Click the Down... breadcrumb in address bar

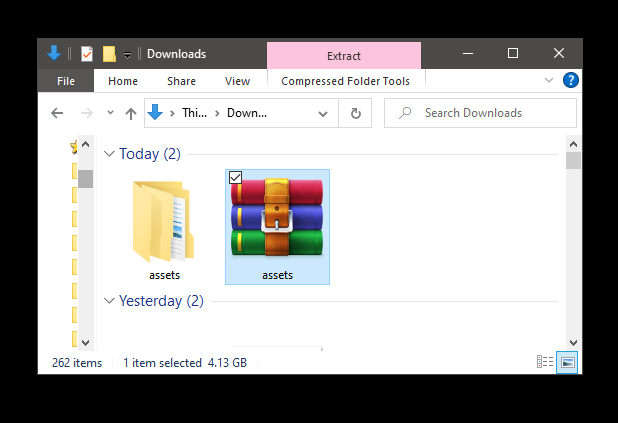[x=246, y=114]
